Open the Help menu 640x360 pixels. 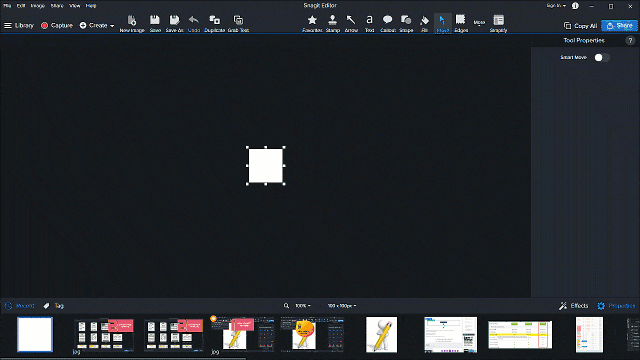91,6
